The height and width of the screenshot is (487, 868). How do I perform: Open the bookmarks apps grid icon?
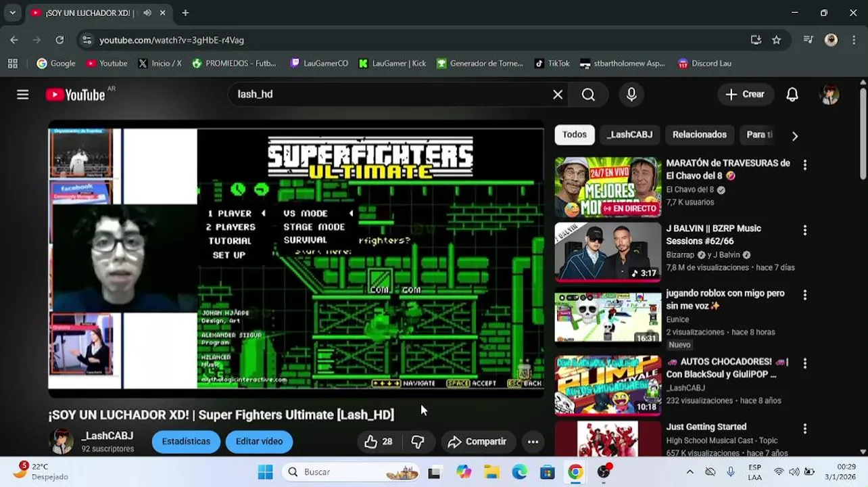[12, 64]
